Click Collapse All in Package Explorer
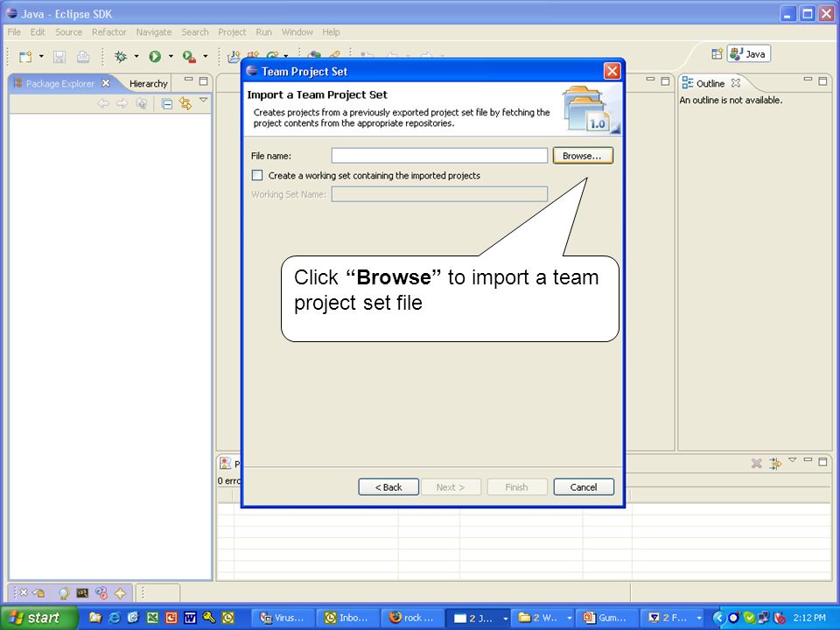This screenshot has height=630, width=840. 167,103
